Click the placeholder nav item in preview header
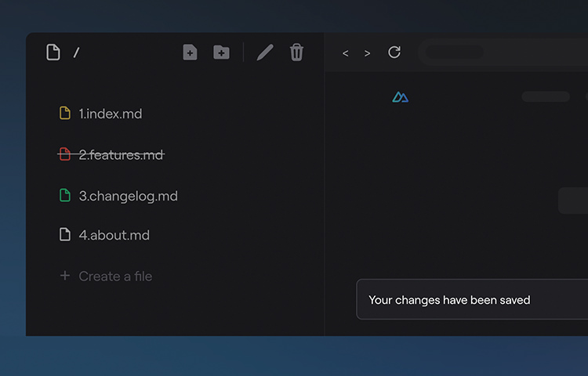588x376 pixels. [x=546, y=96]
